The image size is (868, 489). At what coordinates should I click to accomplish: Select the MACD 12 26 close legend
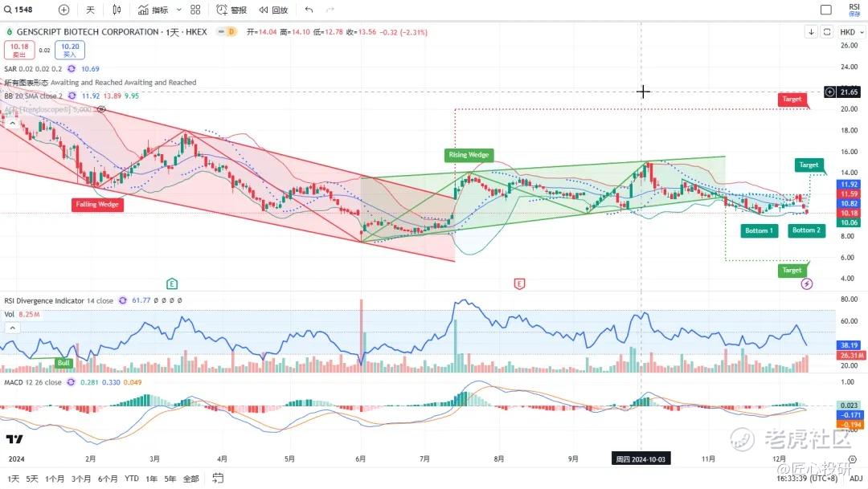[33, 382]
